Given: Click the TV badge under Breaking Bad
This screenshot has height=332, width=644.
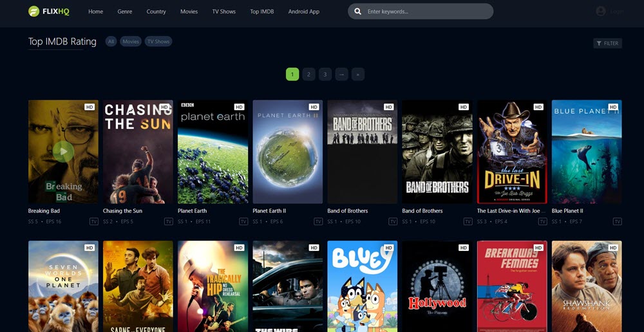Looking at the screenshot, I should 94,221.
